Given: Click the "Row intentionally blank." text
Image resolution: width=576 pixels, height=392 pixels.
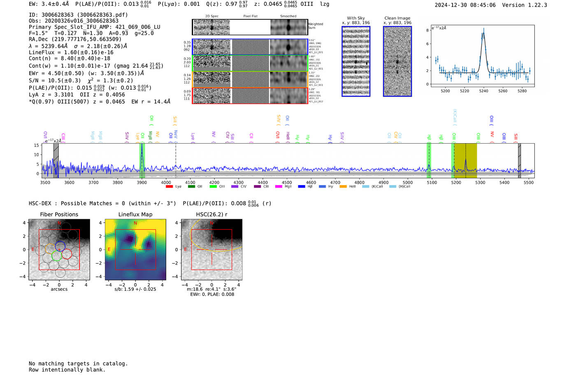Looking at the screenshot, I should (x=67, y=370).
